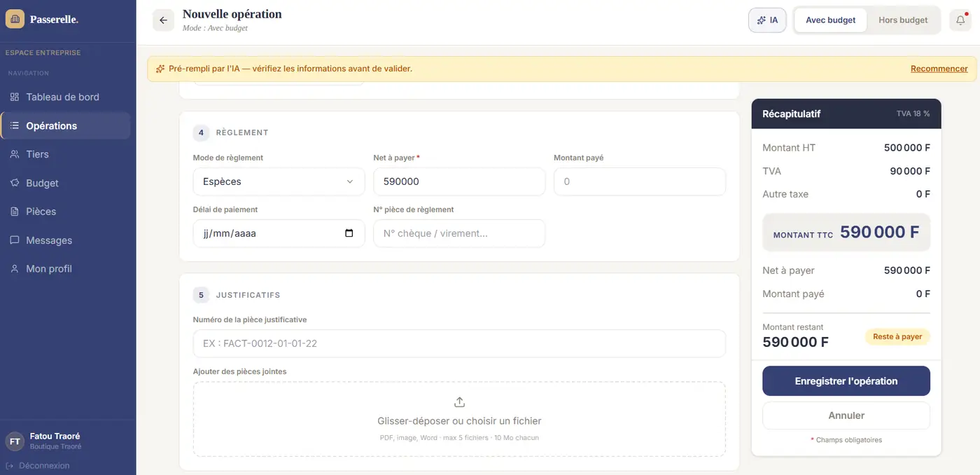Open the Tiers section
This screenshot has height=475, width=980.
click(65, 154)
